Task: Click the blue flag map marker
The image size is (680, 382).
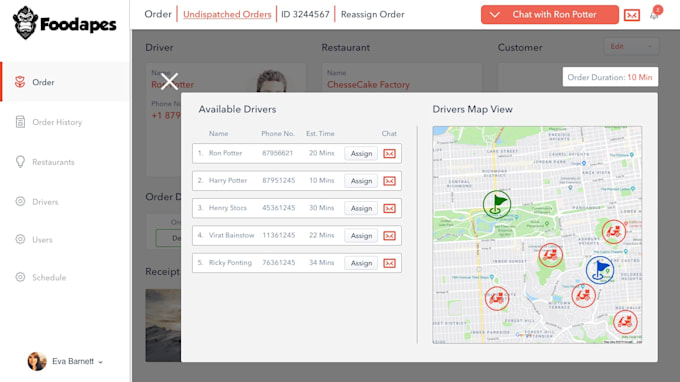Action: coord(600,270)
